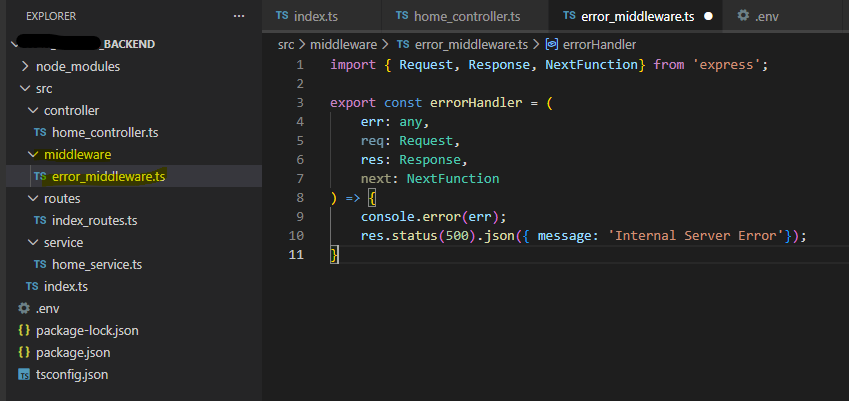Click 'src' in the breadcrumb path
The height and width of the screenshot is (401, 849).
287,44
